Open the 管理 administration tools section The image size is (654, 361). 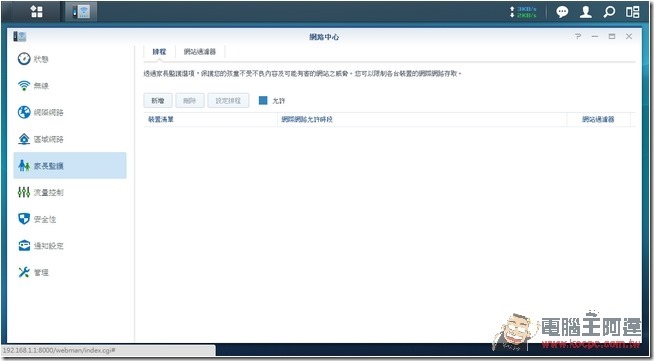tap(70, 272)
